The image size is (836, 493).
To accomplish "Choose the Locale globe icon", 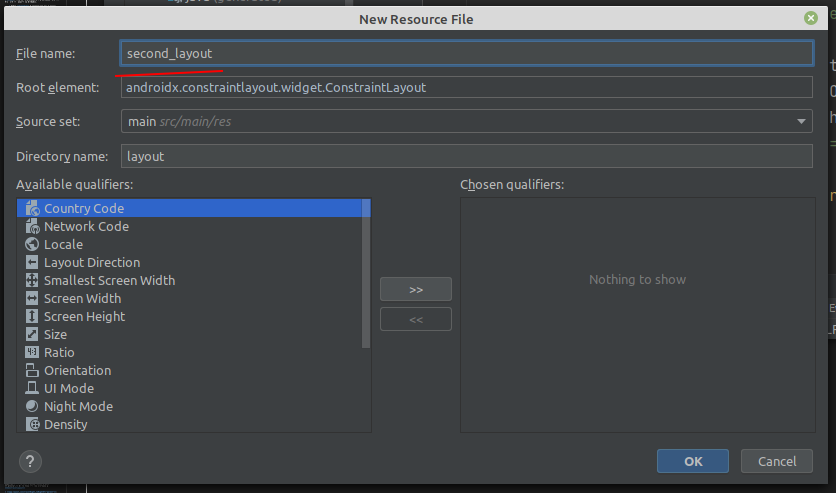I will coord(33,244).
